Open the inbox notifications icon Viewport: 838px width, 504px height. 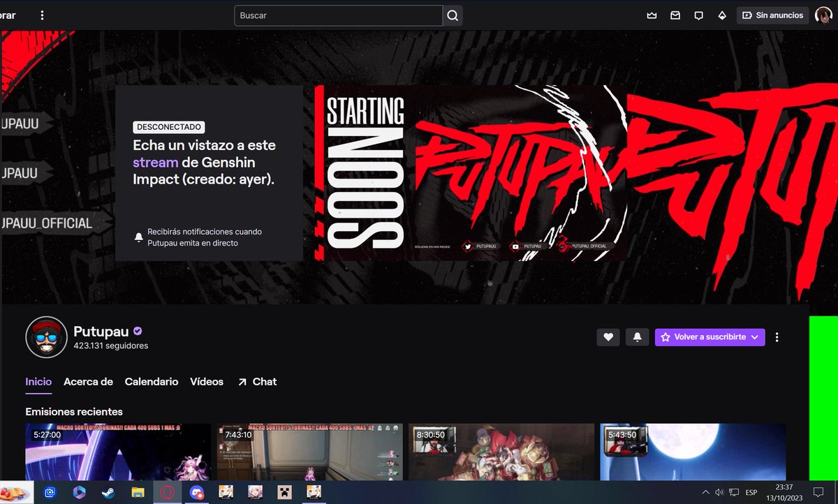tap(675, 15)
